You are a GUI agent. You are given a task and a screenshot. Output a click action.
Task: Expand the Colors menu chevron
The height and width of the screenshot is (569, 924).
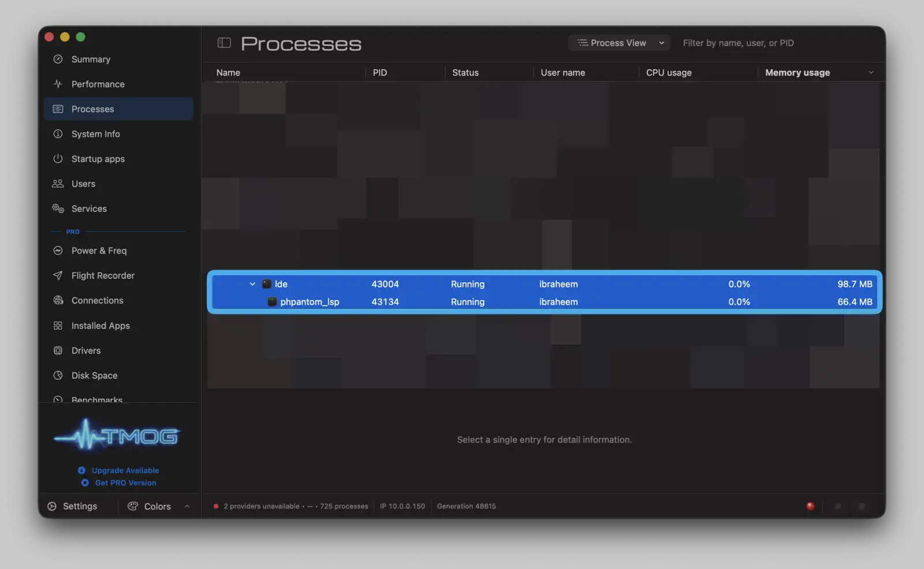tap(187, 506)
